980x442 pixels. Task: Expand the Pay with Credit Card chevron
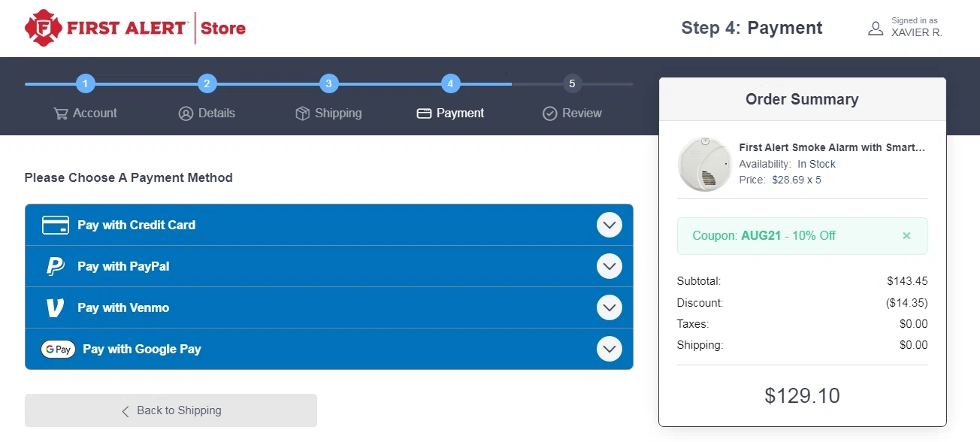pos(609,225)
